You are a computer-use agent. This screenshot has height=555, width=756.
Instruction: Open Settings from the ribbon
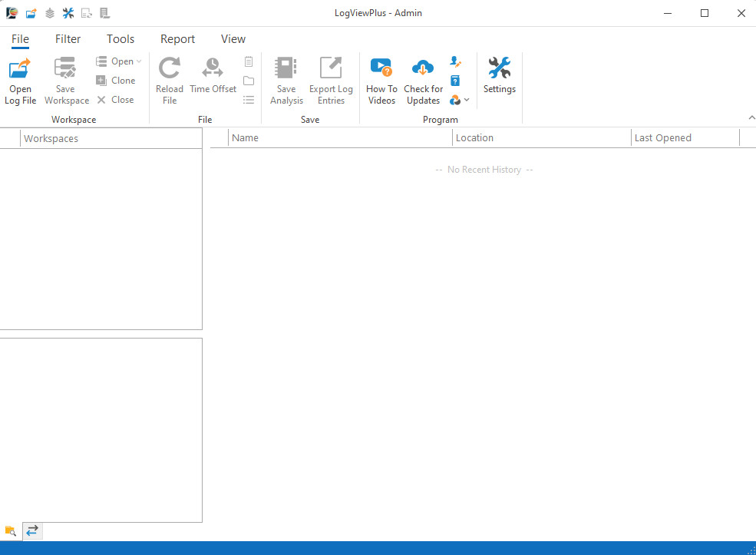pos(500,76)
